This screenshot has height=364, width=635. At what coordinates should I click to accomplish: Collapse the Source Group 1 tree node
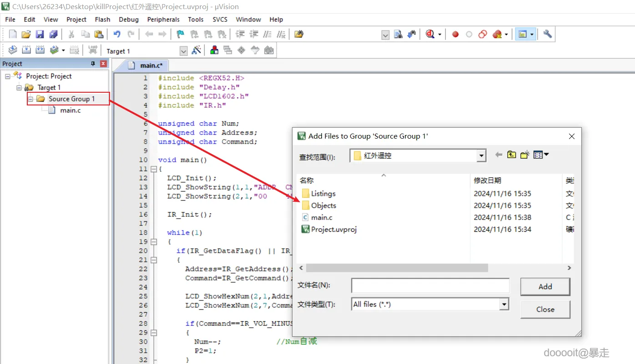(x=30, y=99)
